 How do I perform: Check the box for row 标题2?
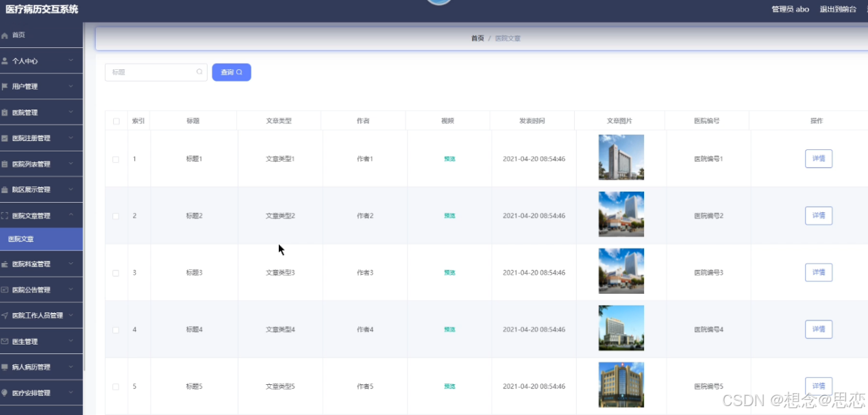[116, 216]
